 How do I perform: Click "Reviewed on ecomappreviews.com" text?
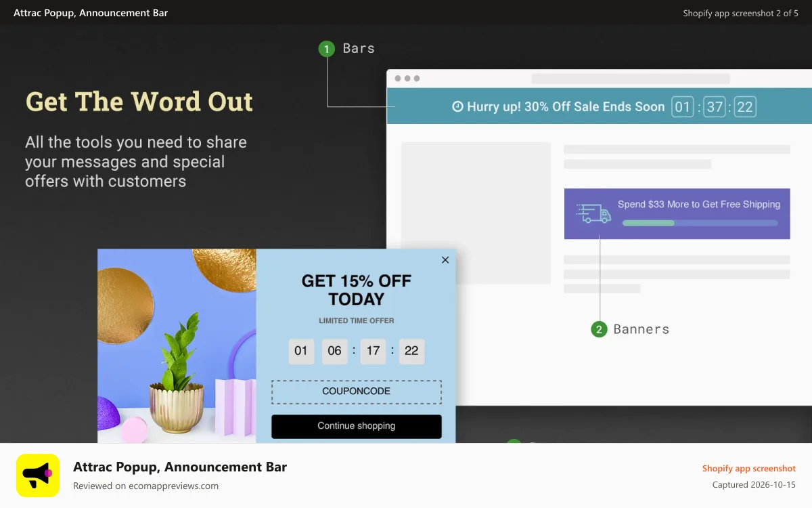point(145,486)
